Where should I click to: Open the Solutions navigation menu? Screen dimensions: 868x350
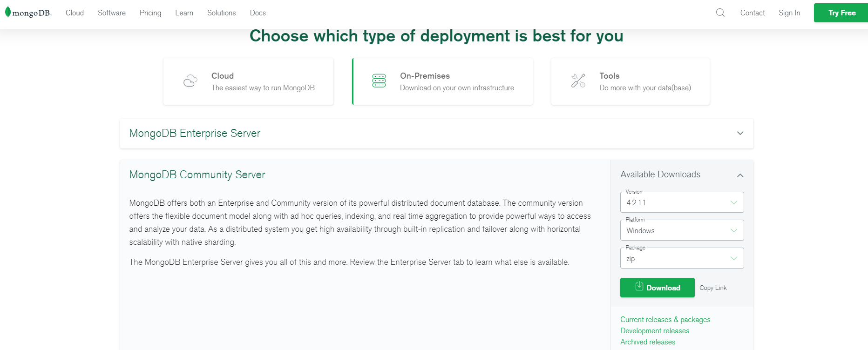point(222,13)
